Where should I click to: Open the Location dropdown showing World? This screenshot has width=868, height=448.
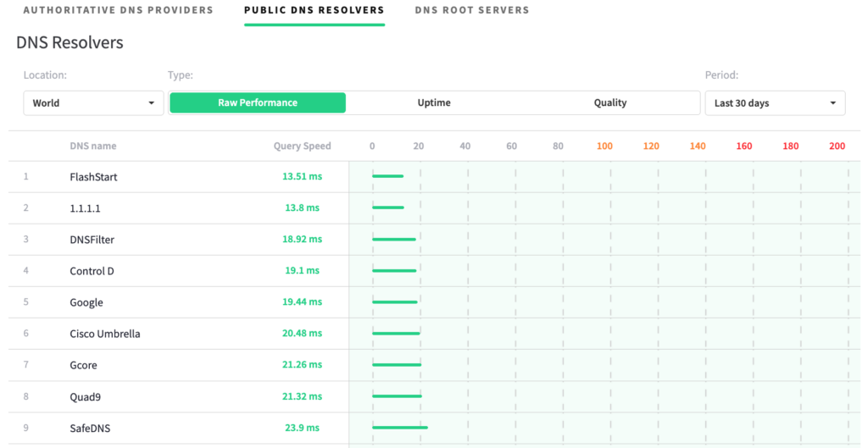pyautogui.click(x=93, y=102)
